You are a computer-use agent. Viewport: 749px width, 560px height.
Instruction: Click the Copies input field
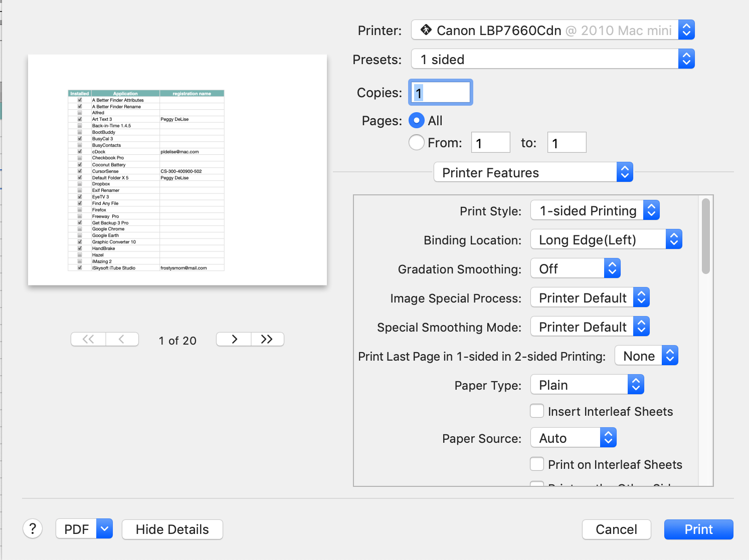click(x=441, y=92)
